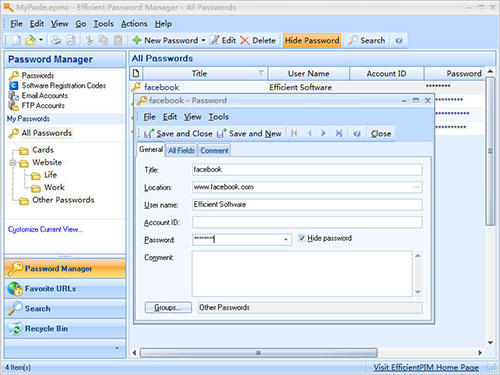Sort the list by Title column
The width and height of the screenshot is (500, 375).
point(205,74)
